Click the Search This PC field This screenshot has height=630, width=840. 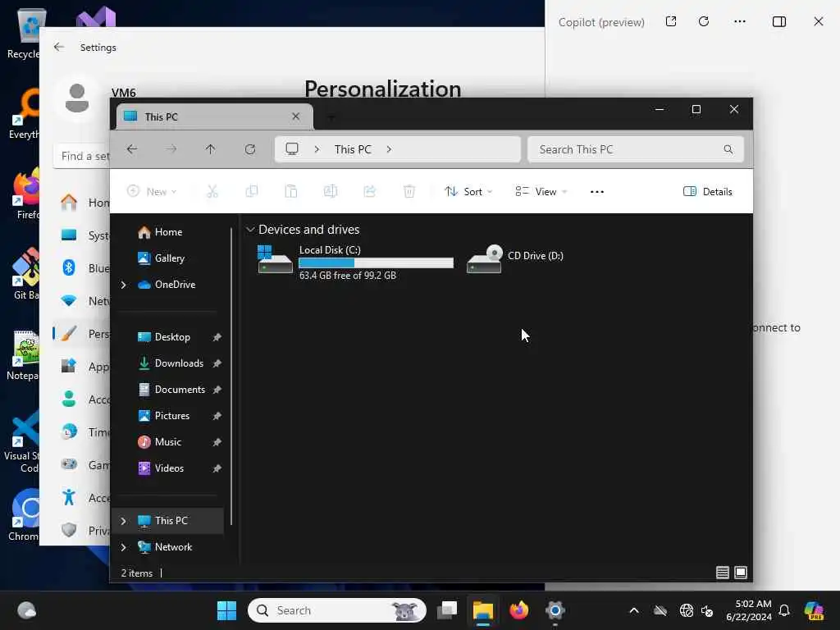point(636,149)
